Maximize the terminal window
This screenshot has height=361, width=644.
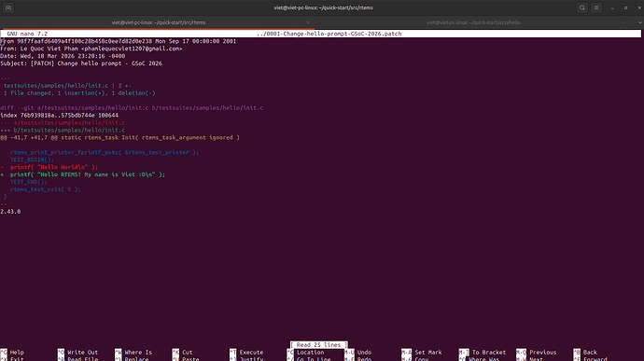(x=626, y=7)
